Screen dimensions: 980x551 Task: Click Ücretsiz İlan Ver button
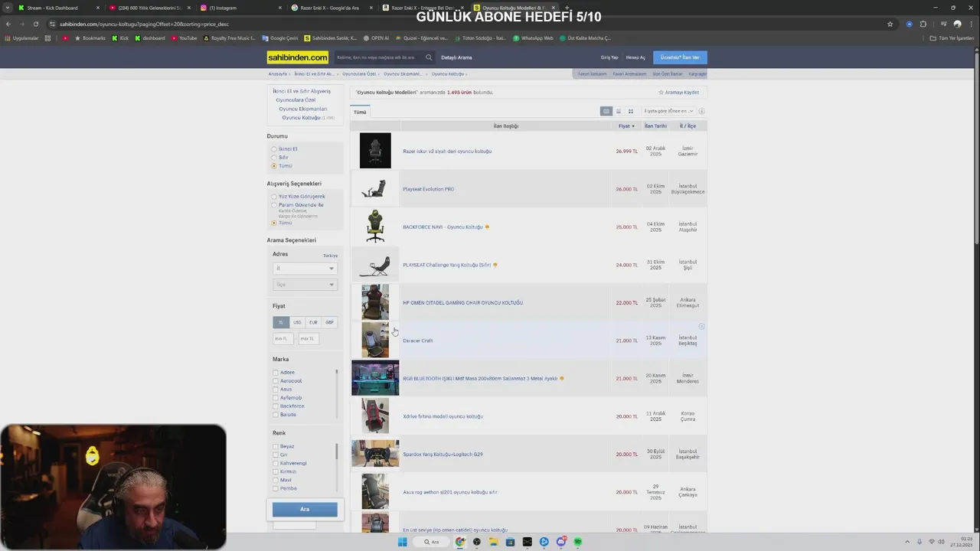[x=680, y=57]
